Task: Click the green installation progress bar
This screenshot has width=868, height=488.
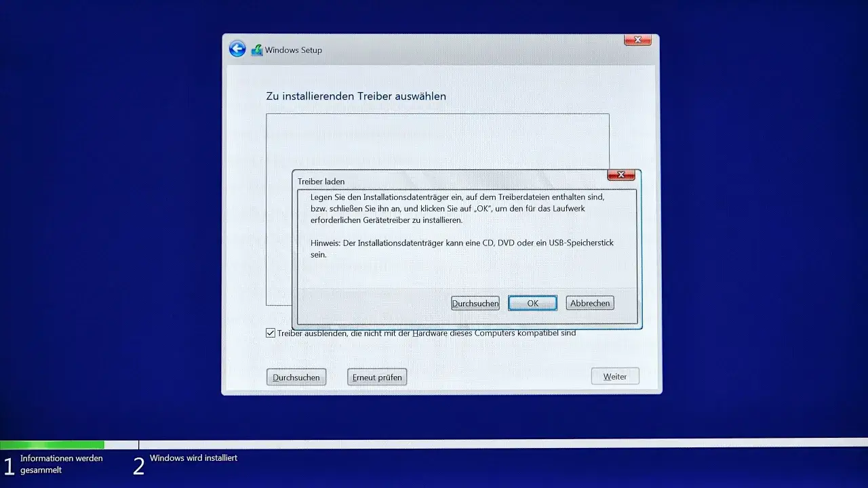Action: [52, 445]
